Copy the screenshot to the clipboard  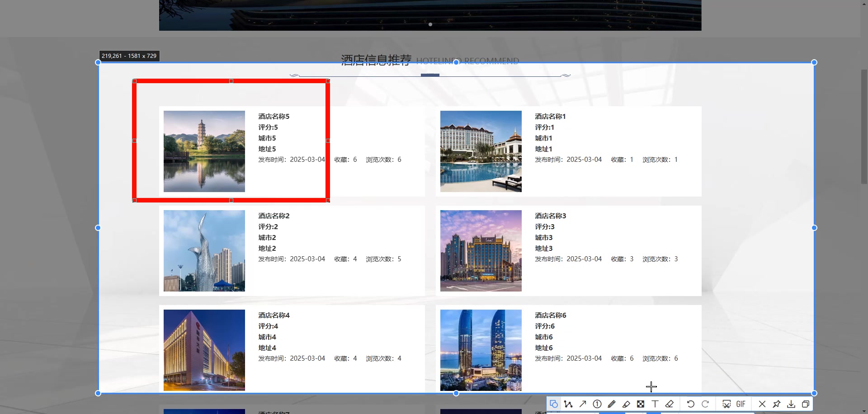coord(806,404)
